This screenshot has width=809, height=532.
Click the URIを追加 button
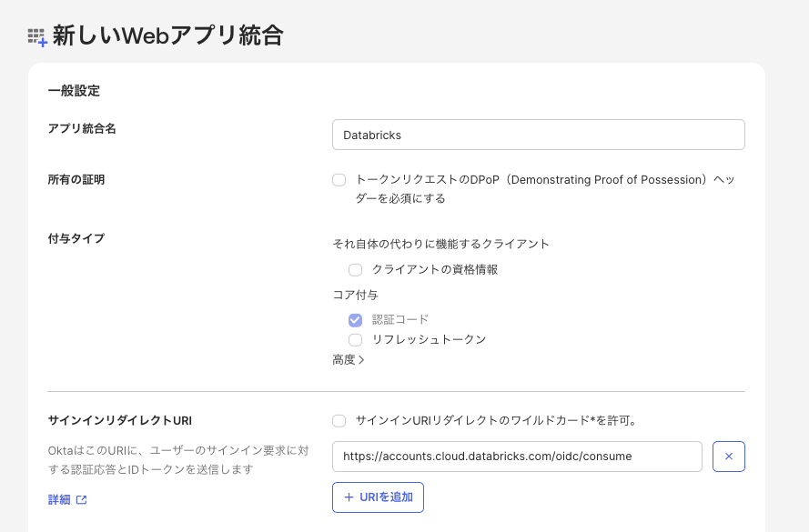click(378, 497)
